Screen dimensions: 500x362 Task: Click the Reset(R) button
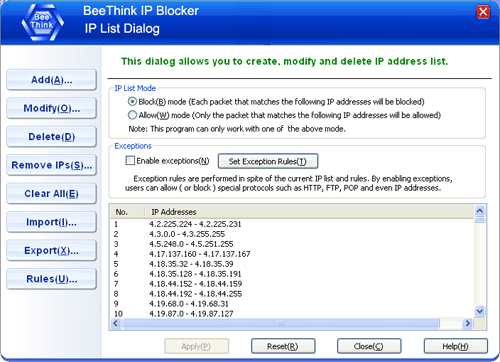click(x=283, y=346)
